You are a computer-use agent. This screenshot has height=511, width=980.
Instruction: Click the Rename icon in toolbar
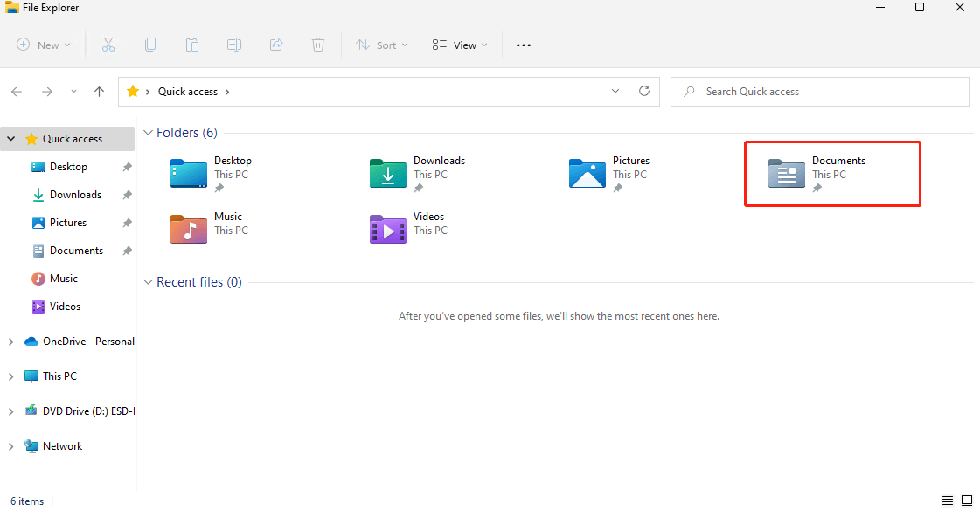tap(234, 45)
